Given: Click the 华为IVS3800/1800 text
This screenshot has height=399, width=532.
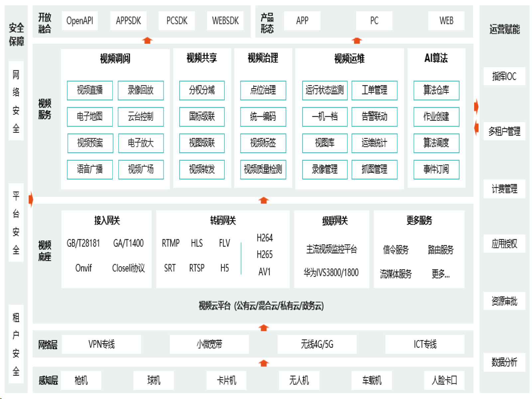Looking at the screenshot, I should click(331, 273).
